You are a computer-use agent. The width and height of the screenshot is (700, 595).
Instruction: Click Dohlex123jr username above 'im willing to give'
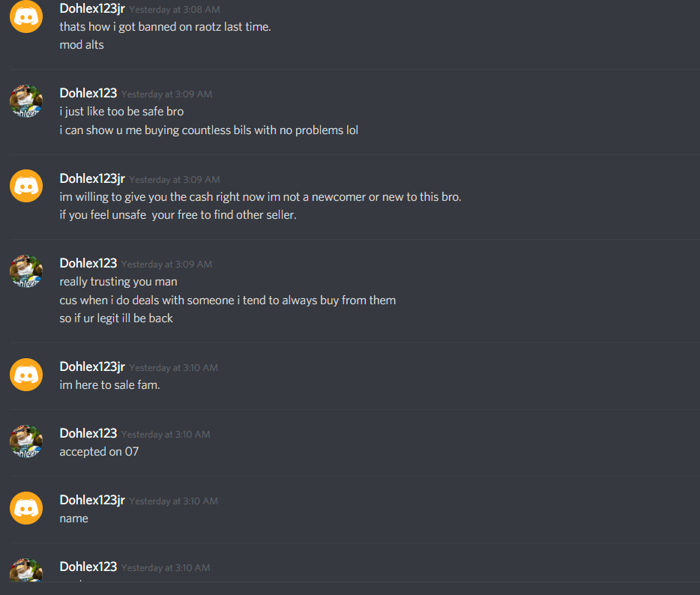tap(92, 178)
